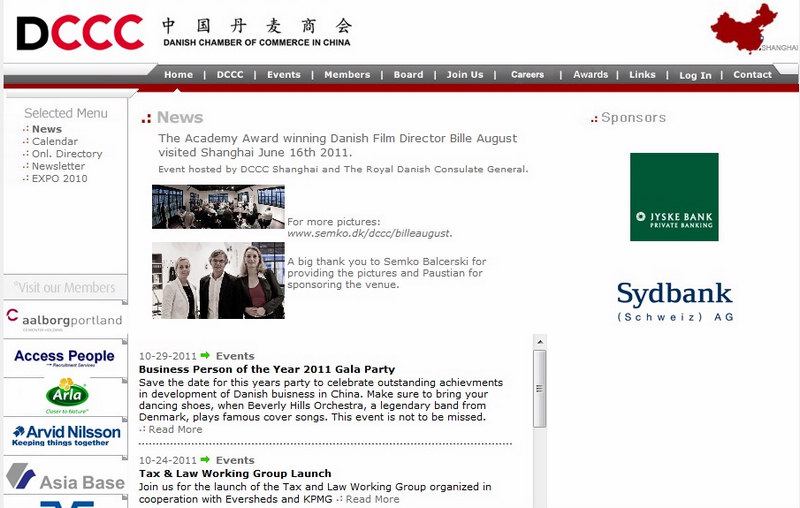Click the Sponsors heading

(633, 118)
